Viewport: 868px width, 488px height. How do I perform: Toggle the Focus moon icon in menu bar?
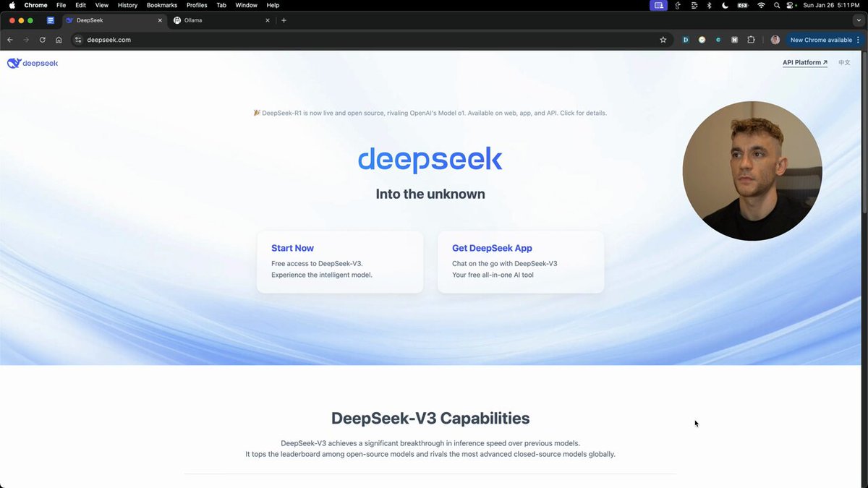[726, 5]
